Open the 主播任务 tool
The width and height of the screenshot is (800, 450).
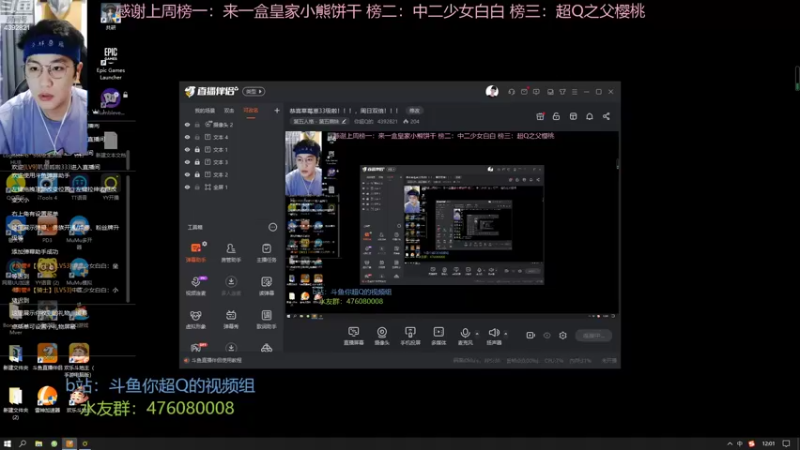[x=266, y=253]
